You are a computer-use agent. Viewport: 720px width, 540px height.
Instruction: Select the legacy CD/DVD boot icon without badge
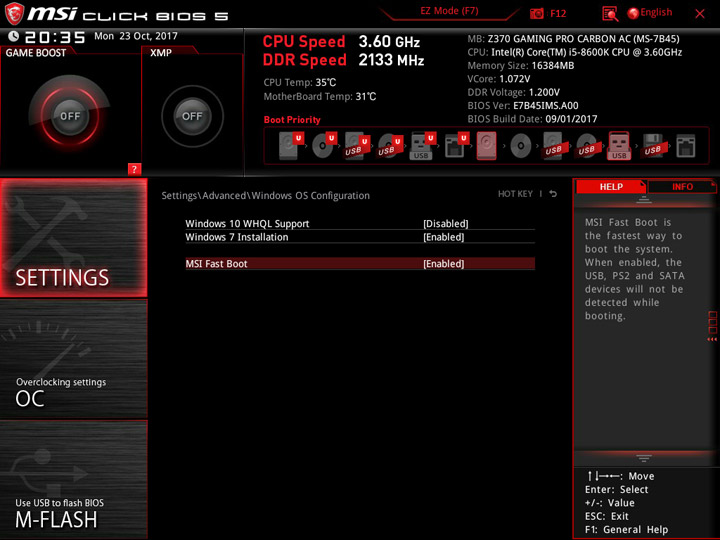coord(520,146)
